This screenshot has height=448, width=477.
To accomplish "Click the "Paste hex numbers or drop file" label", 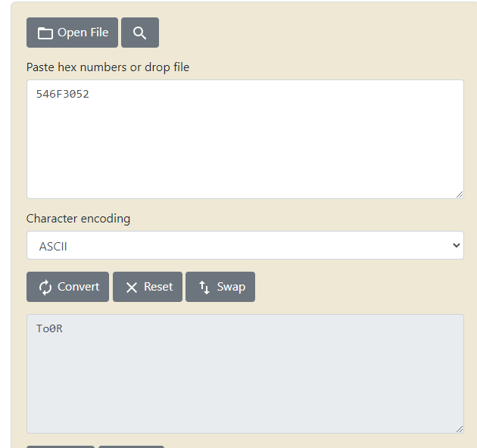I will (108, 67).
